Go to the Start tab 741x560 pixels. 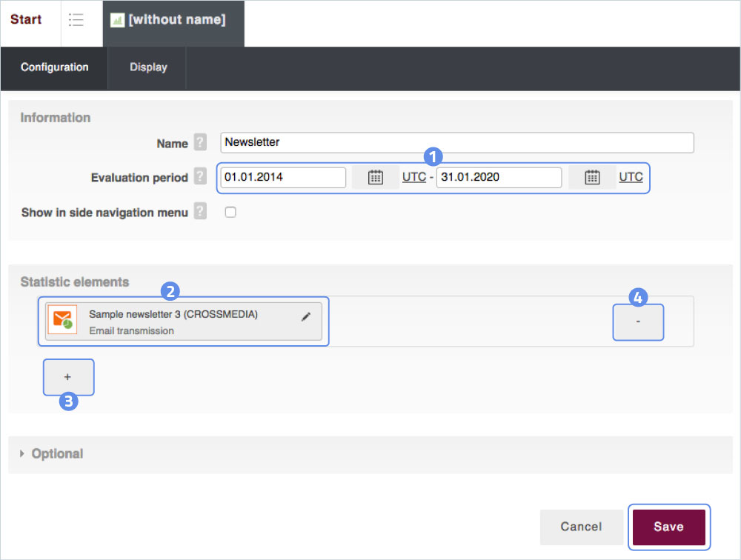click(26, 20)
